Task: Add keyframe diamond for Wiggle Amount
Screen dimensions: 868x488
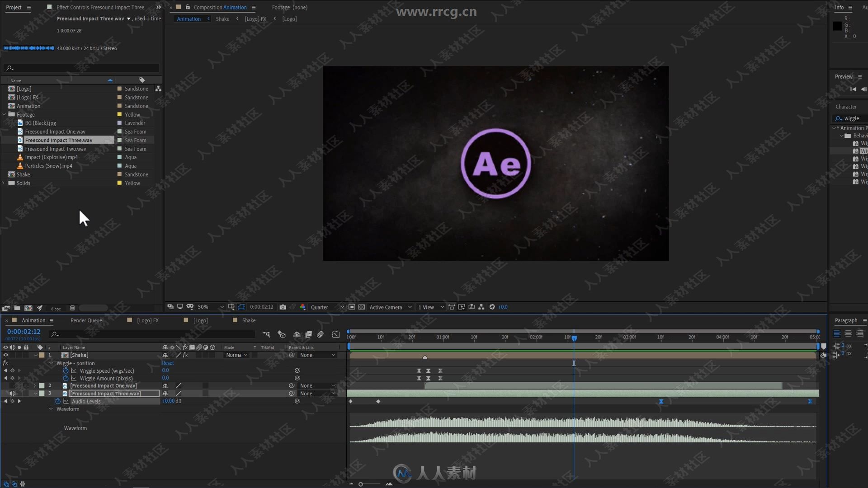Action: pyautogui.click(x=12, y=378)
